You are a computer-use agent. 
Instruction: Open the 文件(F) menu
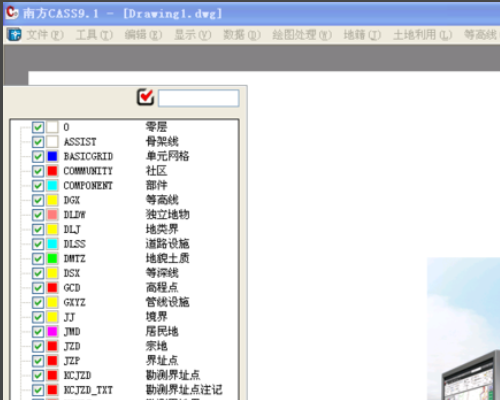[x=45, y=35]
